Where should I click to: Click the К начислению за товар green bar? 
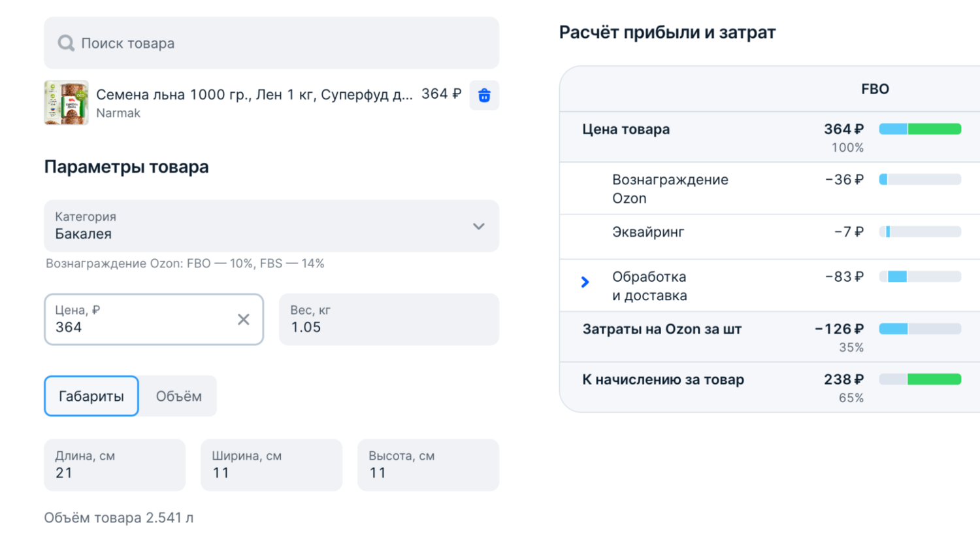click(x=934, y=379)
